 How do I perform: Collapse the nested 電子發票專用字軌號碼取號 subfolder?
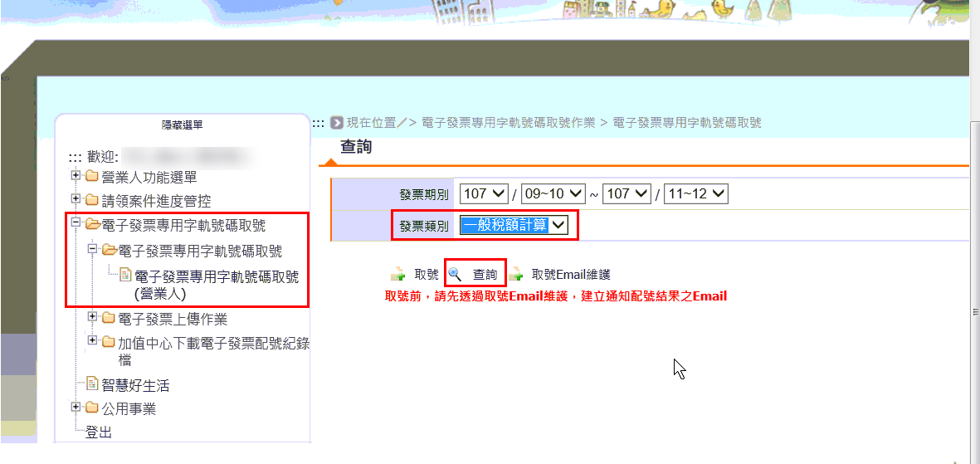(x=93, y=249)
